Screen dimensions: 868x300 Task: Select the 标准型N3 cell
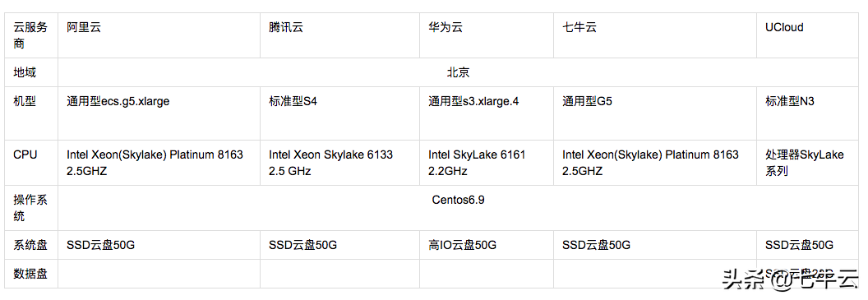pyautogui.click(x=808, y=113)
